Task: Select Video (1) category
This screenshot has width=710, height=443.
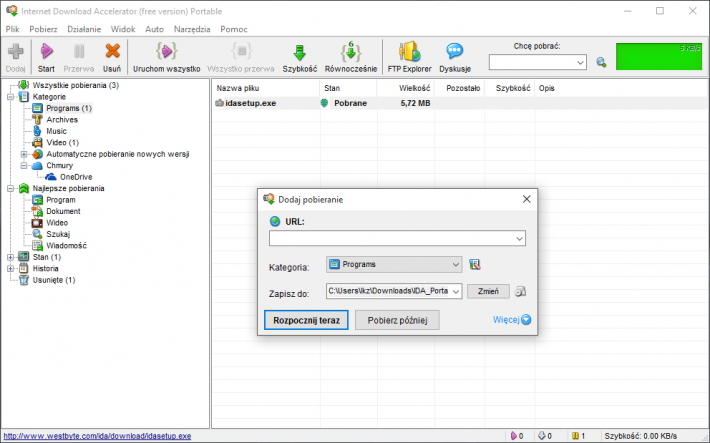Action: point(62,142)
